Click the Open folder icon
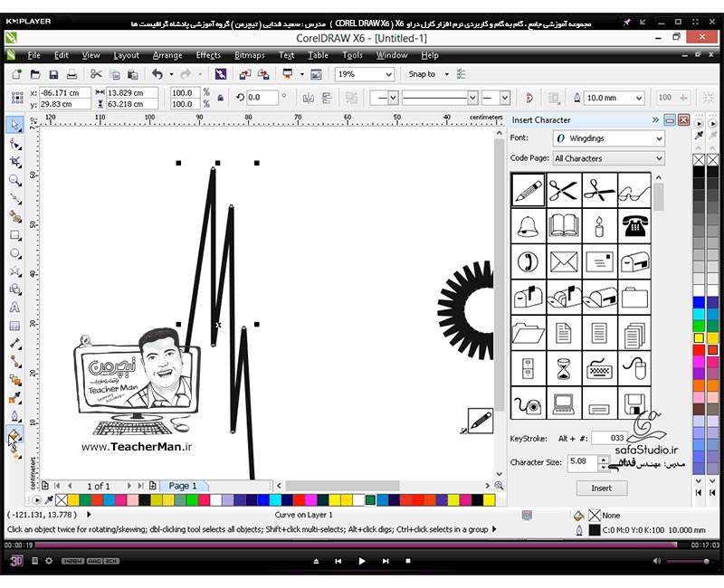 [35, 74]
